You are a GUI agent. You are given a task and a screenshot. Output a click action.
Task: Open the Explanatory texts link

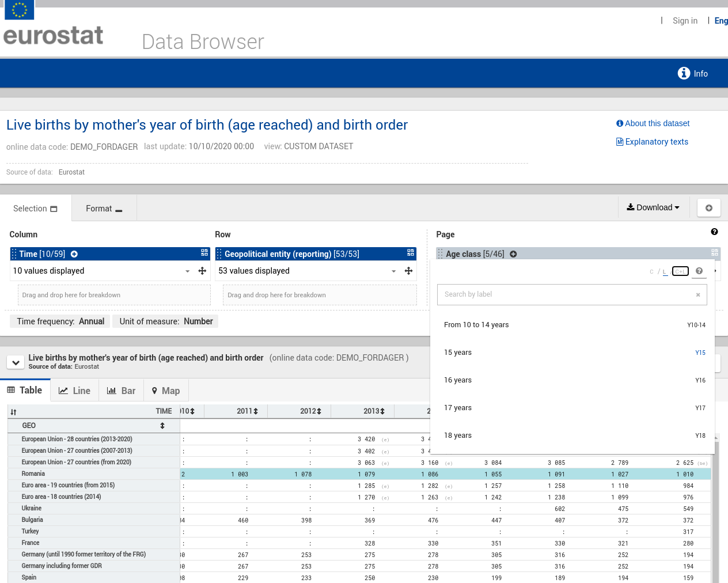click(656, 142)
